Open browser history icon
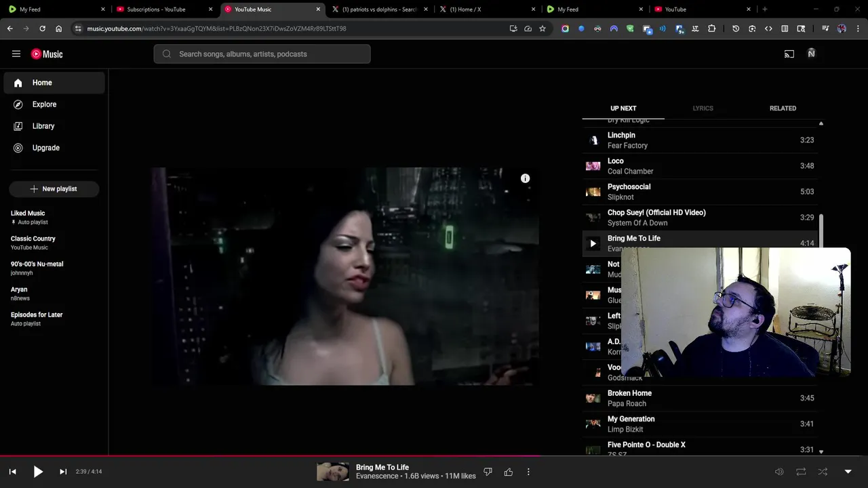Screen dimensions: 868x488 point(736,28)
